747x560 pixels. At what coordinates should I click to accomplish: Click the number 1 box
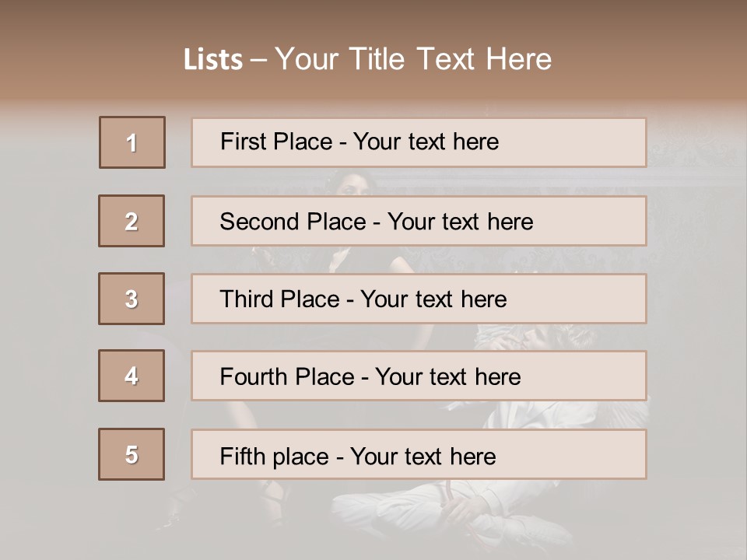(x=132, y=142)
